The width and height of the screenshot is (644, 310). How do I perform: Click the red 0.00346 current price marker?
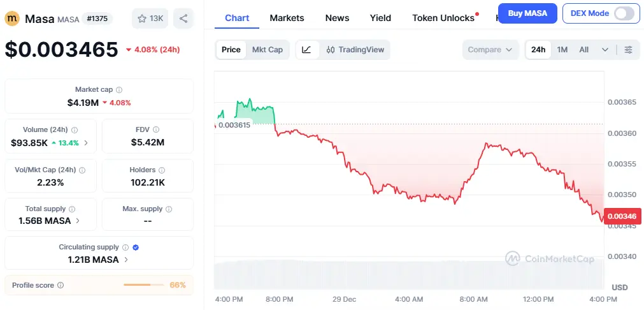tap(622, 216)
